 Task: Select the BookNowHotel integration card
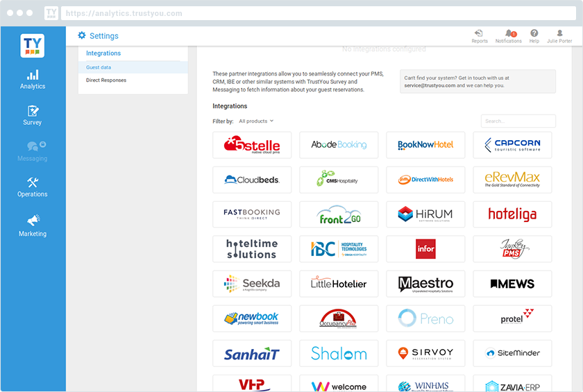pos(425,145)
